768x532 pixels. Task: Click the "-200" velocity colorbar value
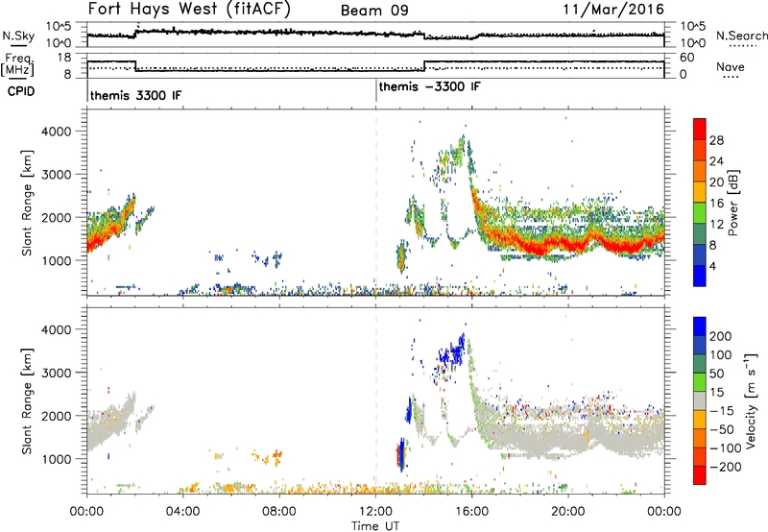pyautogui.click(x=726, y=467)
